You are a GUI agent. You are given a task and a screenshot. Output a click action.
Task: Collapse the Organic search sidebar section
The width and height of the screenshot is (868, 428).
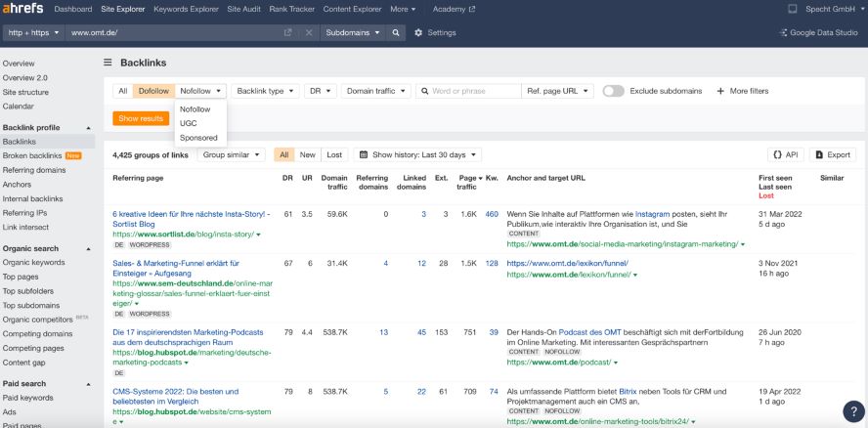88,249
